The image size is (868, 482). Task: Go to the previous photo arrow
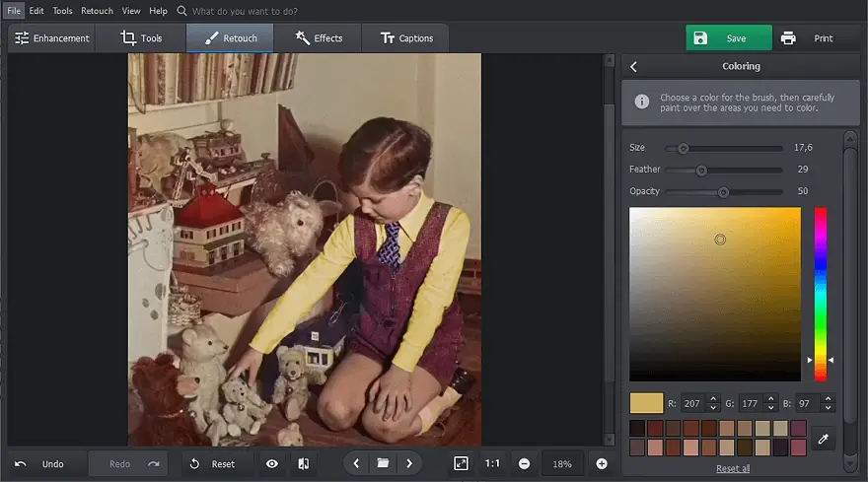[356, 463]
